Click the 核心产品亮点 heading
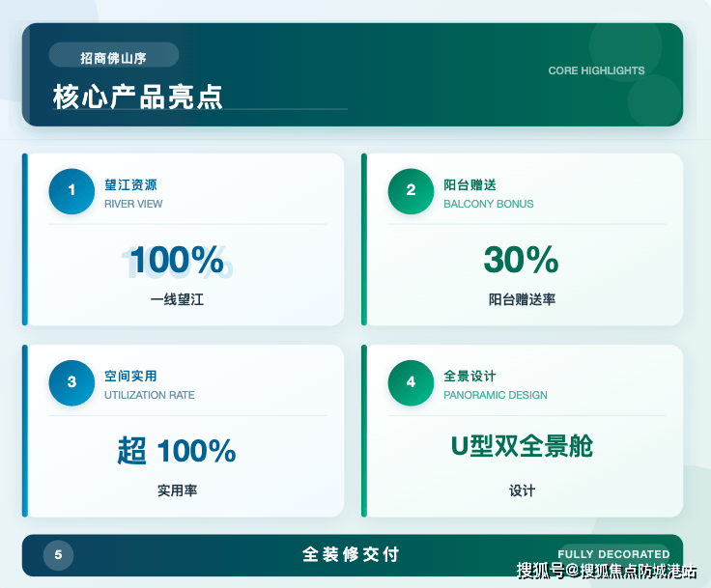The width and height of the screenshot is (711, 588). (x=137, y=97)
